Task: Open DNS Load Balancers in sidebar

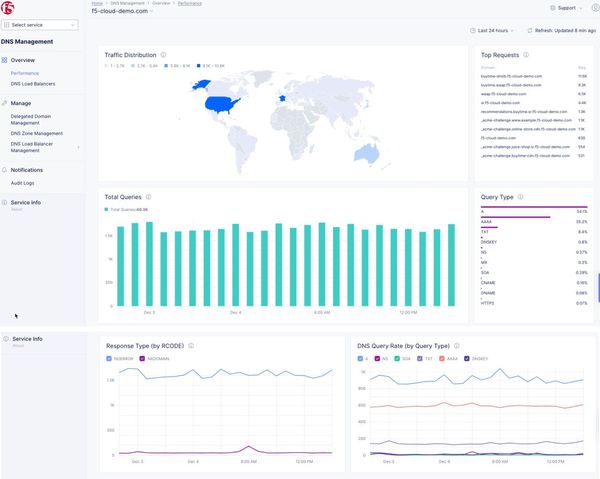Action: point(33,84)
